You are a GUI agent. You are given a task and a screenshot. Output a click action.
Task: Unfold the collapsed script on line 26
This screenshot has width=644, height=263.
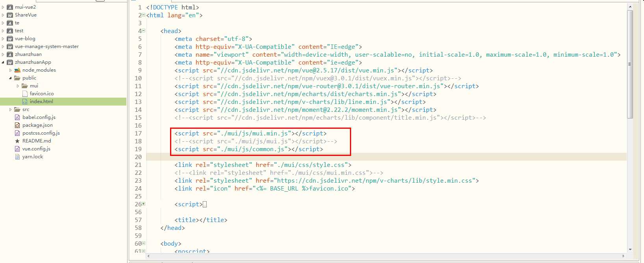click(143, 204)
